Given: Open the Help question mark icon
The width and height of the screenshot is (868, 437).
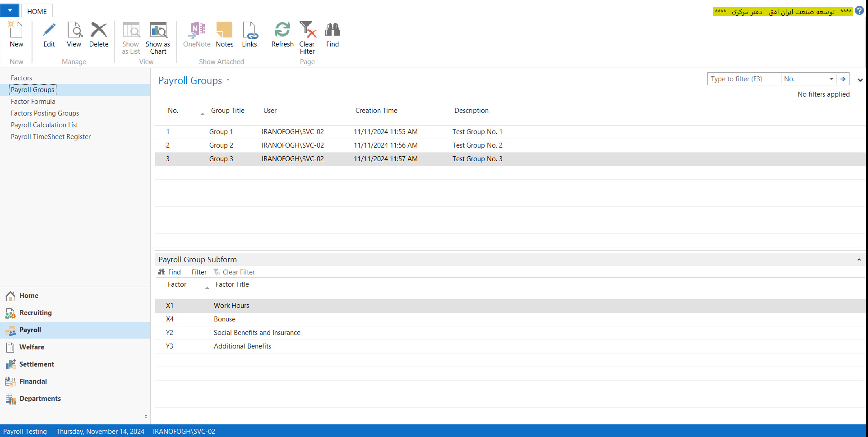Looking at the screenshot, I should 859,11.
